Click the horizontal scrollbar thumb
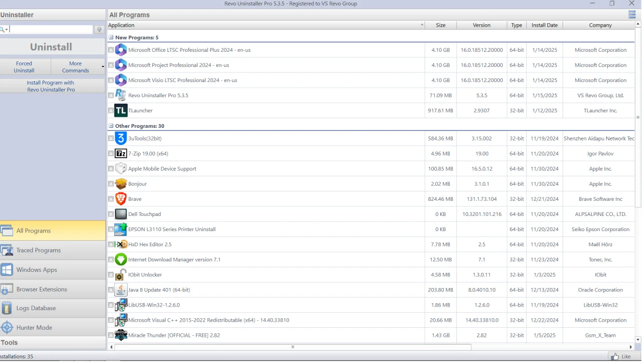The width and height of the screenshot is (644, 363). point(293,347)
